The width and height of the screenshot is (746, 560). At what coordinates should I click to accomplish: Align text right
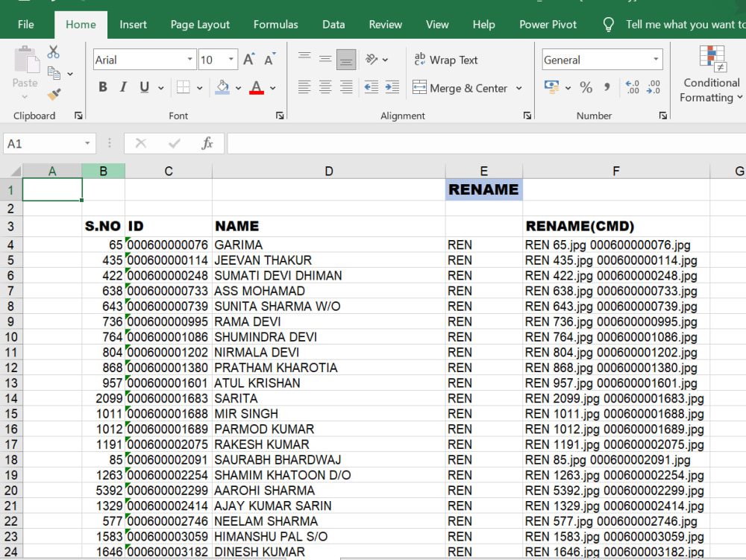click(346, 87)
